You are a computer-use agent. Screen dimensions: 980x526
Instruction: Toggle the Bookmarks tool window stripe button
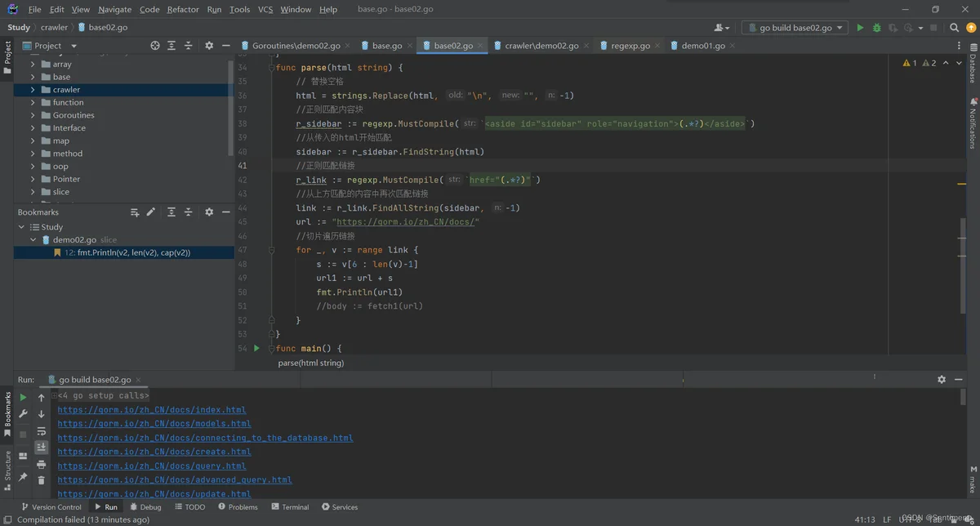(x=7, y=416)
